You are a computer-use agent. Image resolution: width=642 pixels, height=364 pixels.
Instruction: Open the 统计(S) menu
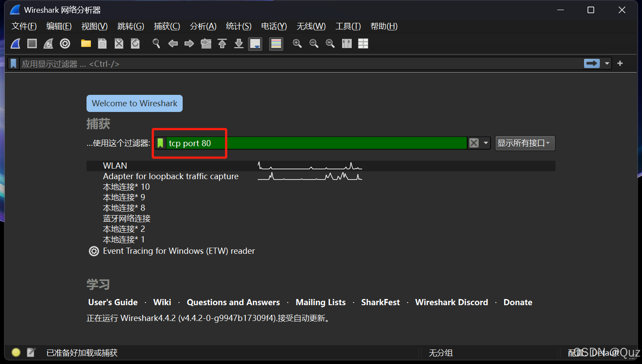(x=239, y=26)
